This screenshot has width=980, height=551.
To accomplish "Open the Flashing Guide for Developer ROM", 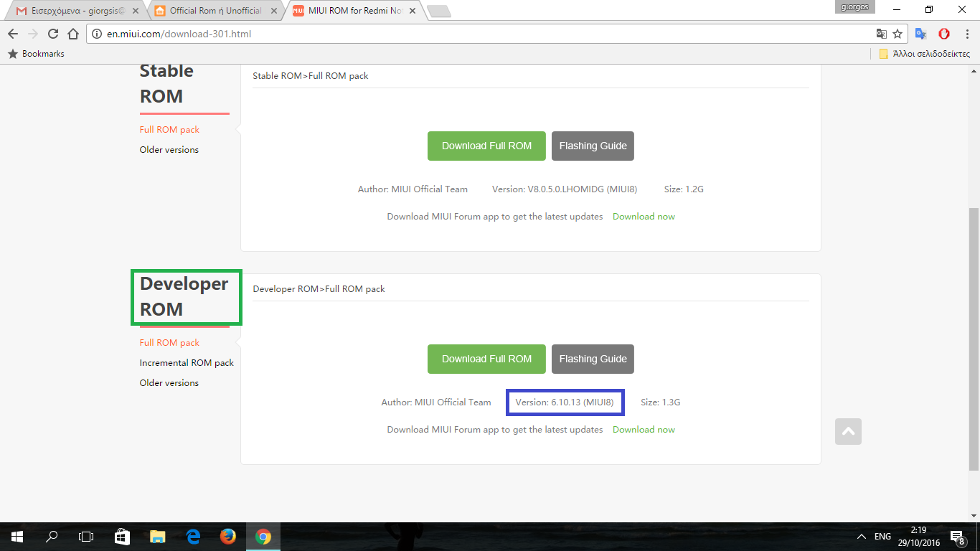I will (593, 359).
